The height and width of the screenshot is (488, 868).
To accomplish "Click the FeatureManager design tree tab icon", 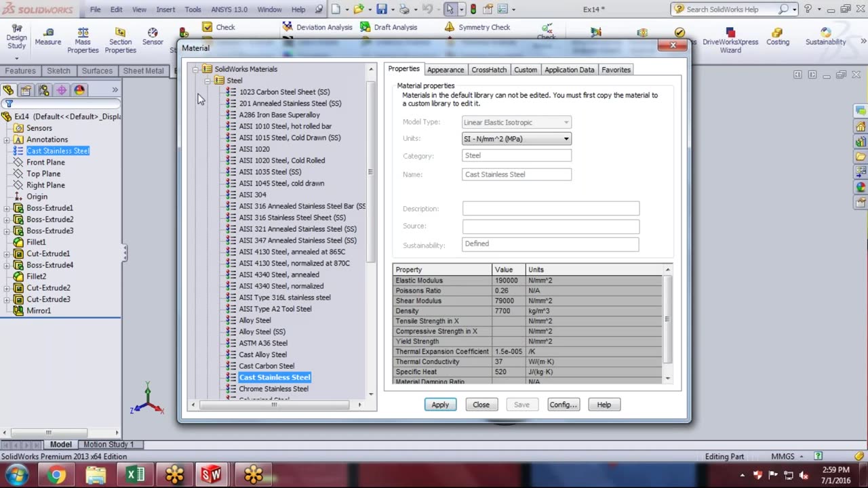I will [8, 90].
